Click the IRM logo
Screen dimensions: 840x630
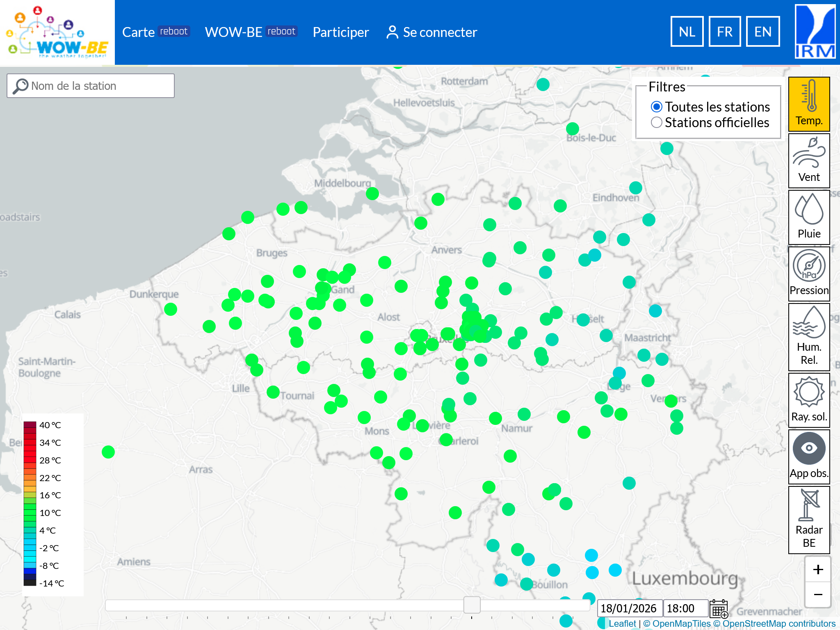[815, 32]
